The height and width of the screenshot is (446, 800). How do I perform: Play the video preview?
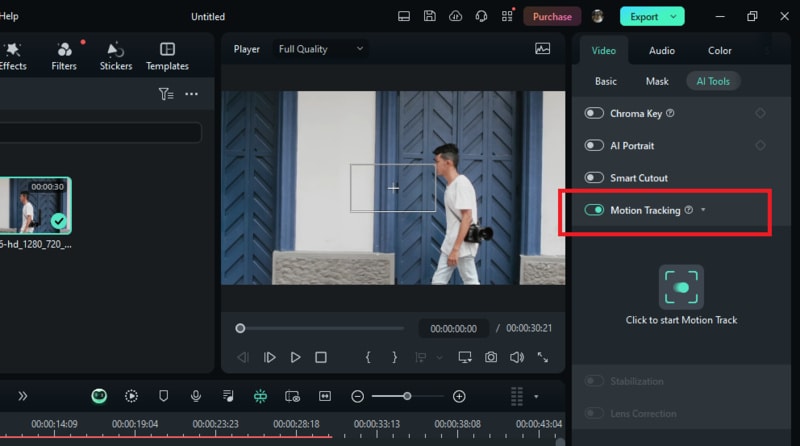(x=295, y=357)
